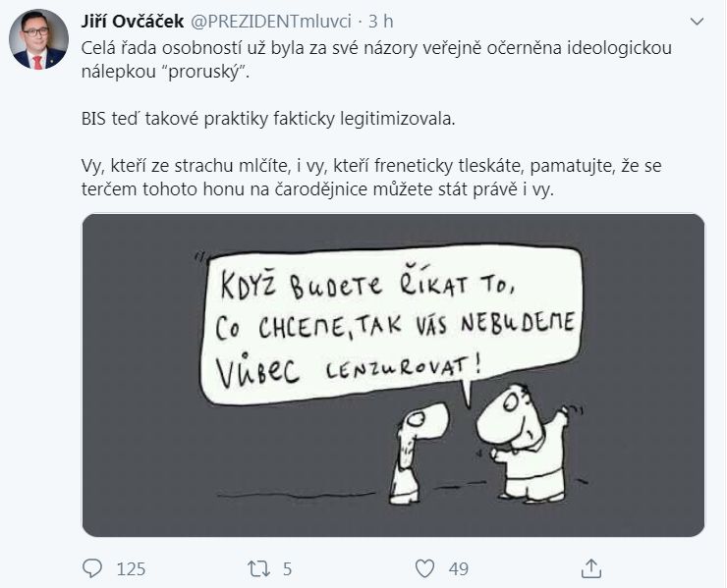Click the retweet arrows icon
727x588 pixels.
click(x=258, y=568)
